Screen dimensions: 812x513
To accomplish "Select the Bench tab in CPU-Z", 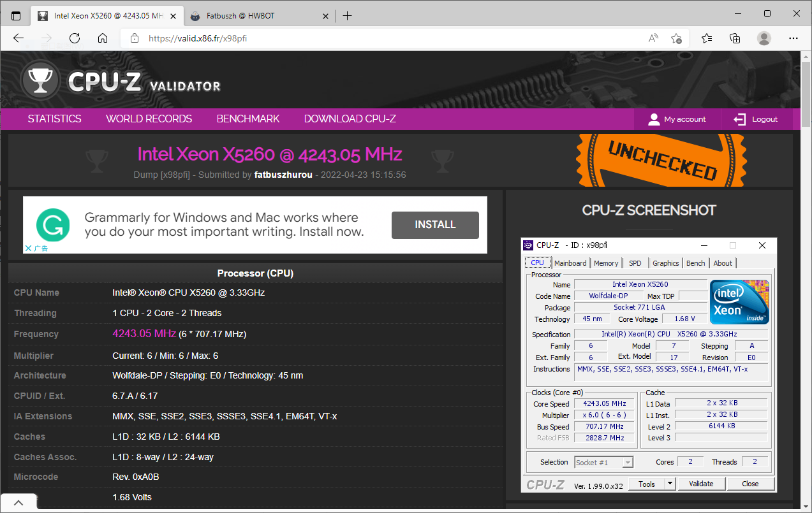I will point(696,263).
